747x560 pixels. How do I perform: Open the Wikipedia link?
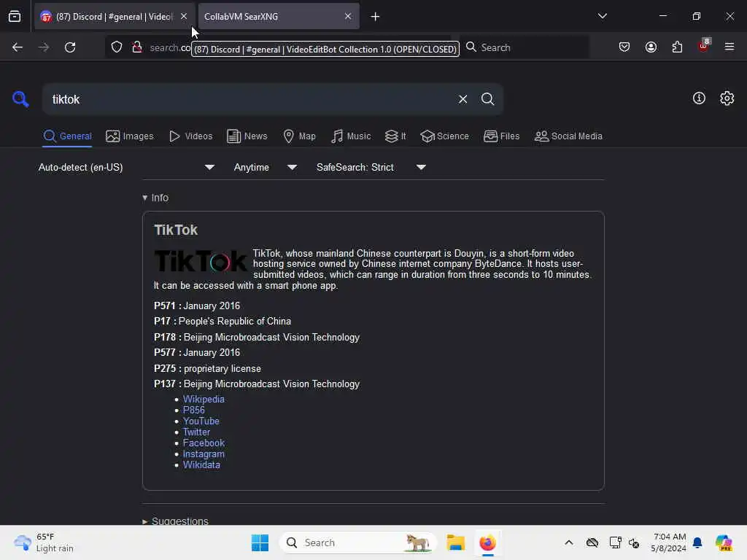pos(204,399)
